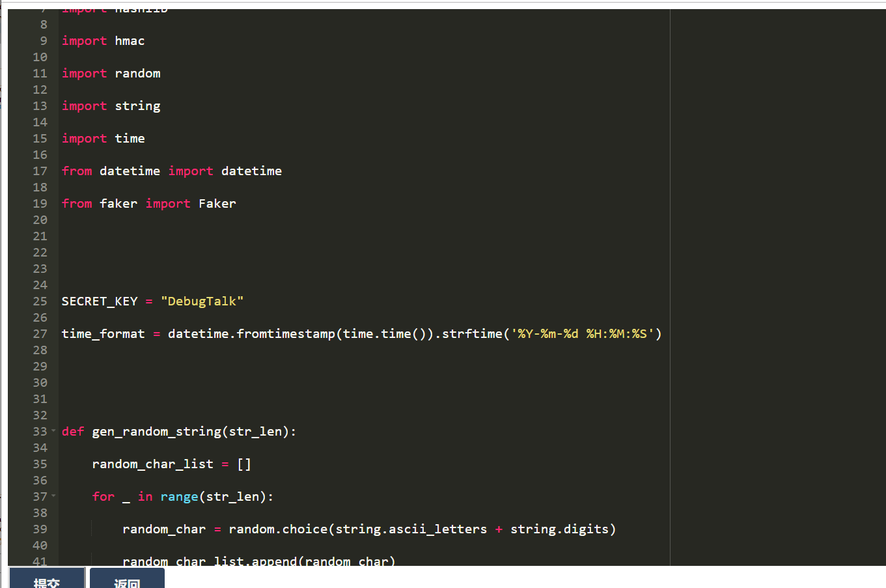Click line number 25 in the gutter

pyautogui.click(x=40, y=301)
